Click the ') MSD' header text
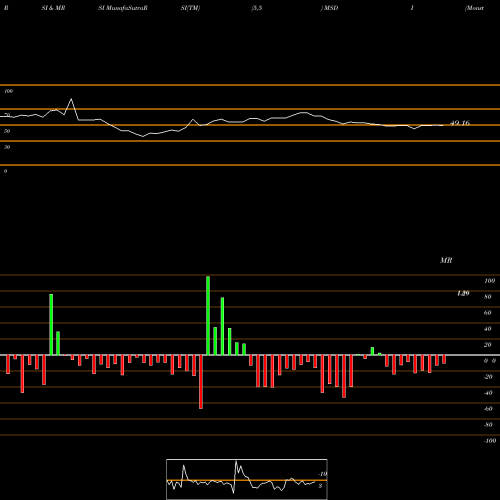This screenshot has width=500, height=500. point(329,8)
